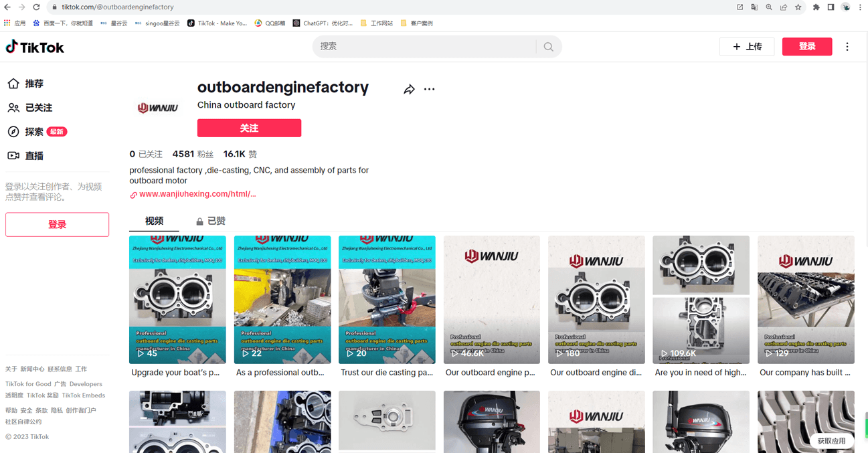Viewport: 868px width, 453px height.
Task: Click the TikTok for Good footer link
Action: point(28,384)
